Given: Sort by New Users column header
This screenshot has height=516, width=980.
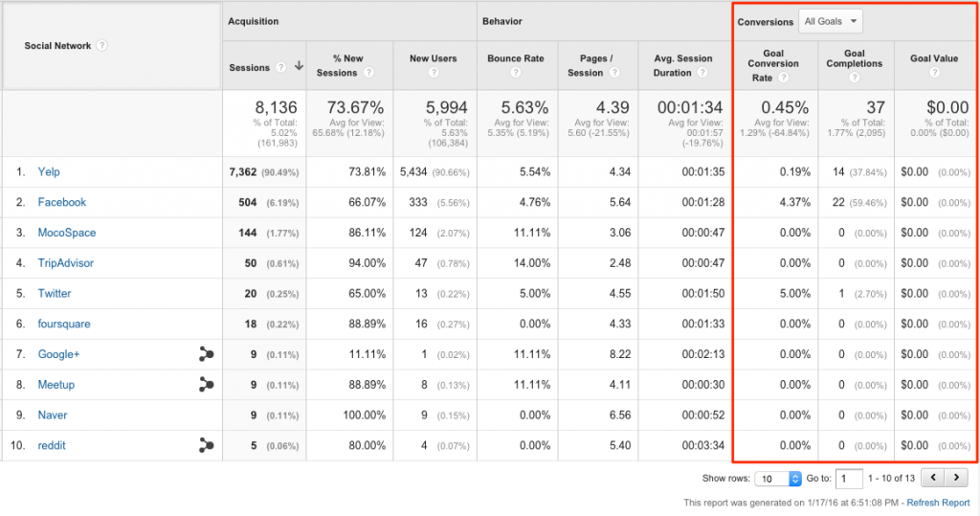Looking at the screenshot, I should point(434,58).
